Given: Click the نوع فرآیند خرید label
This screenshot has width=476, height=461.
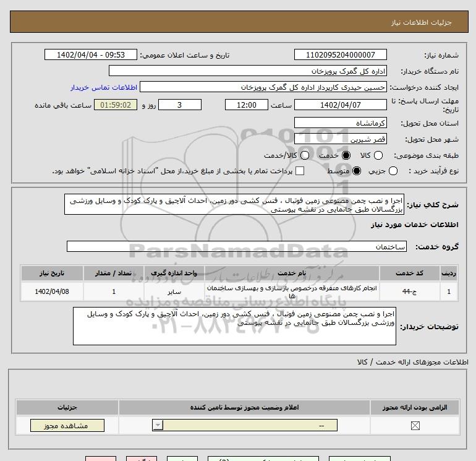Looking at the screenshot, I should pyautogui.click(x=433, y=171).
